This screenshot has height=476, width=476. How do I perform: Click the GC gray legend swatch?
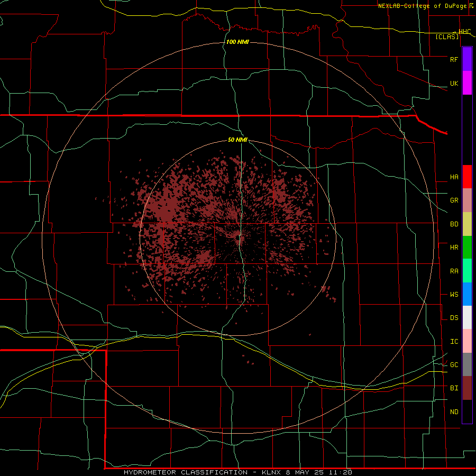click(x=467, y=364)
